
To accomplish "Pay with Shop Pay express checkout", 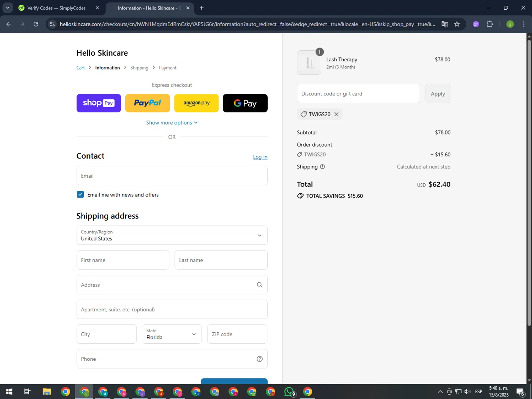I will 99,103.
